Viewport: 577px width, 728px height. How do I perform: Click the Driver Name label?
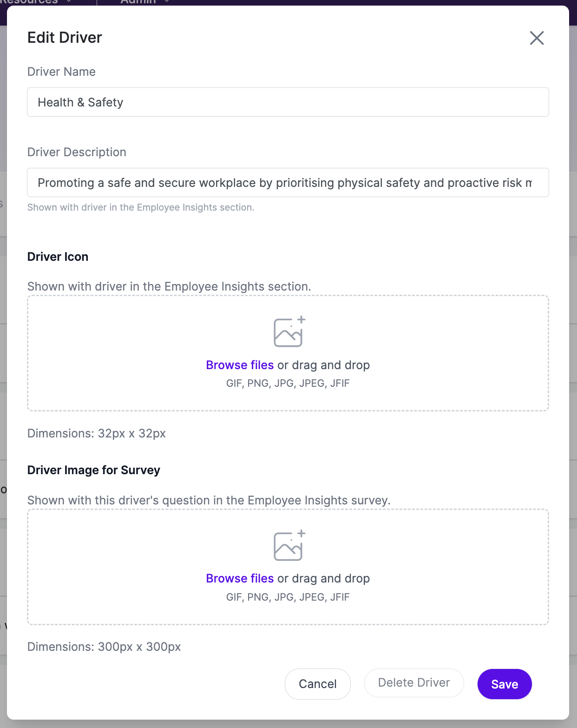61,72
